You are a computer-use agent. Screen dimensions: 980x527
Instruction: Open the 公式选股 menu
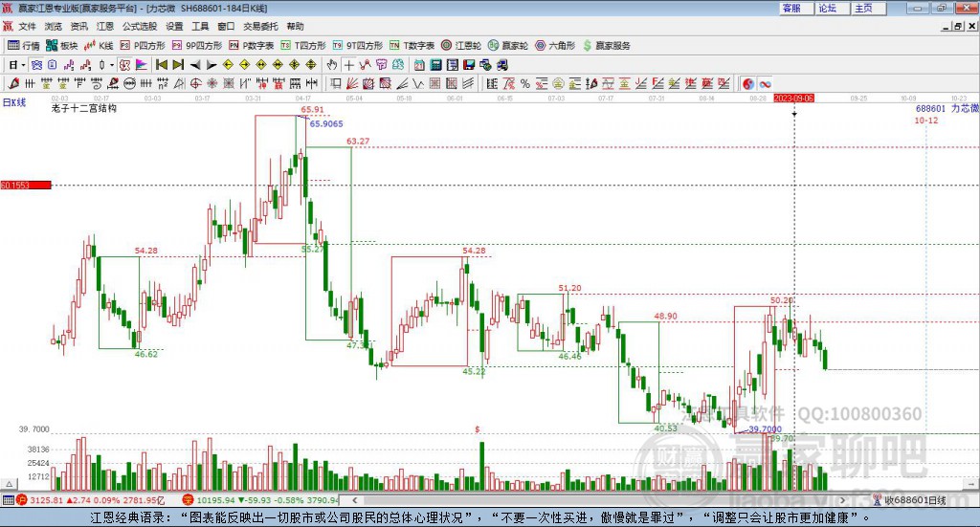(x=140, y=26)
